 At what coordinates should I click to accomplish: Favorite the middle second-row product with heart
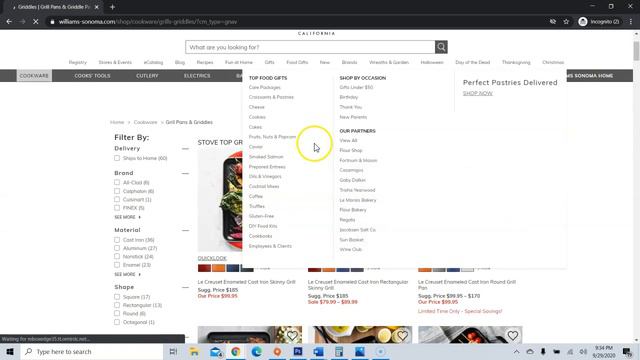pyautogui.click(x=402, y=336)
